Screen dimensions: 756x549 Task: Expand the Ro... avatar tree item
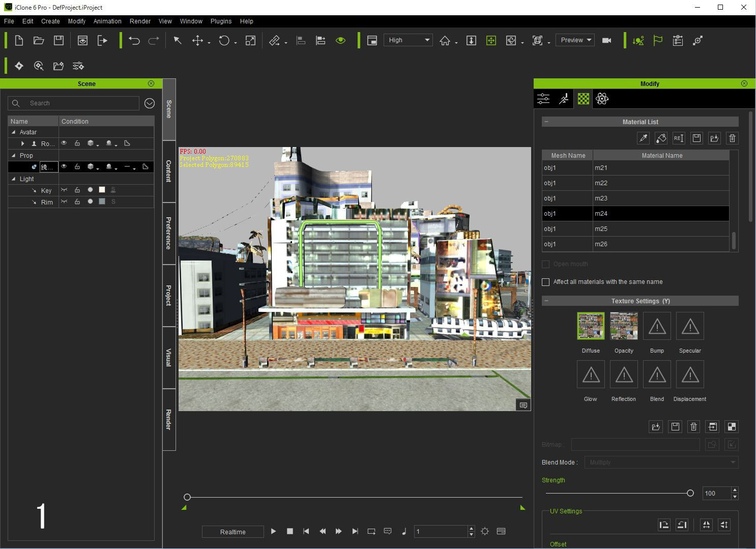[22, 143]
